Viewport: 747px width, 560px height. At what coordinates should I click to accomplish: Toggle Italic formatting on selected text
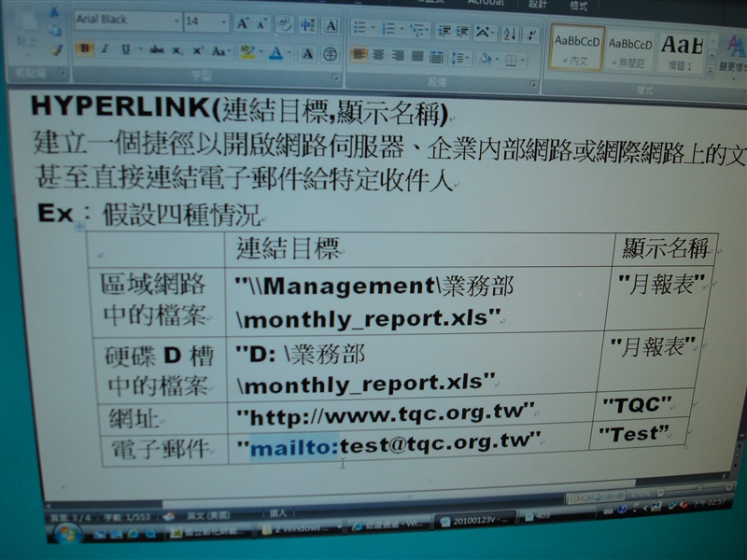pos(106,49)
